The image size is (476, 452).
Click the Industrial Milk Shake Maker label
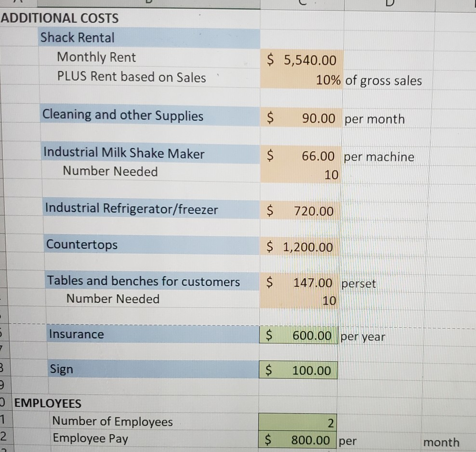click(x=124, y=153)
